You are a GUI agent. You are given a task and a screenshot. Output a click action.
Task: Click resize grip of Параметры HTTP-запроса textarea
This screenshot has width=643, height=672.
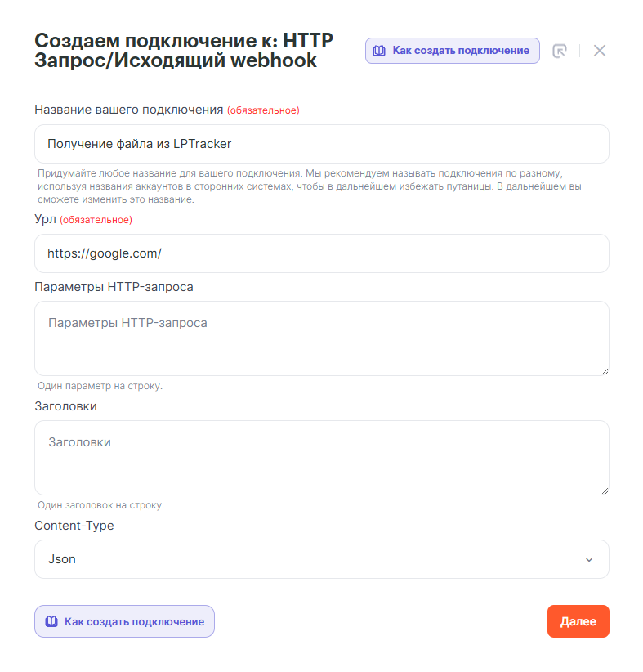tap(605, 371)
